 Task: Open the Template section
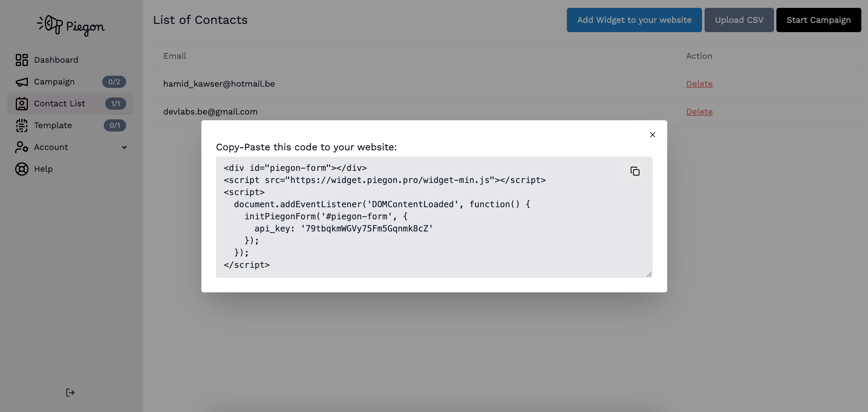point(70,125)
